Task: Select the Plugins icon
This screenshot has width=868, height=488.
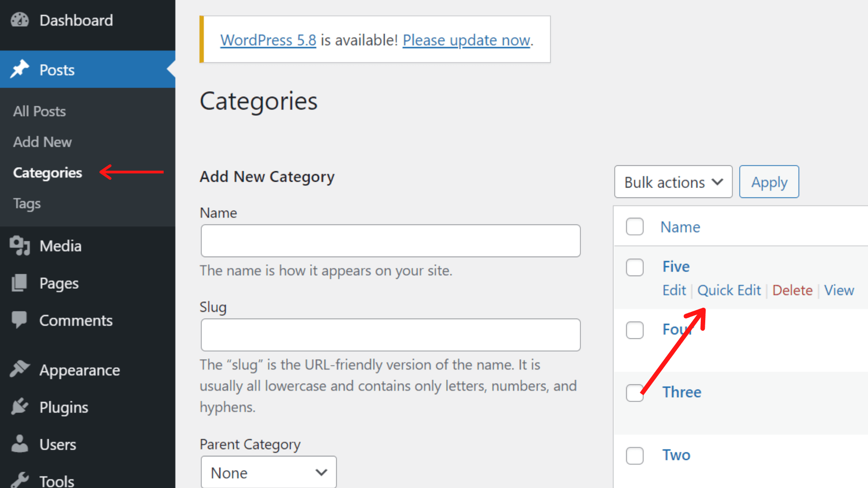Action: point(20,407)
